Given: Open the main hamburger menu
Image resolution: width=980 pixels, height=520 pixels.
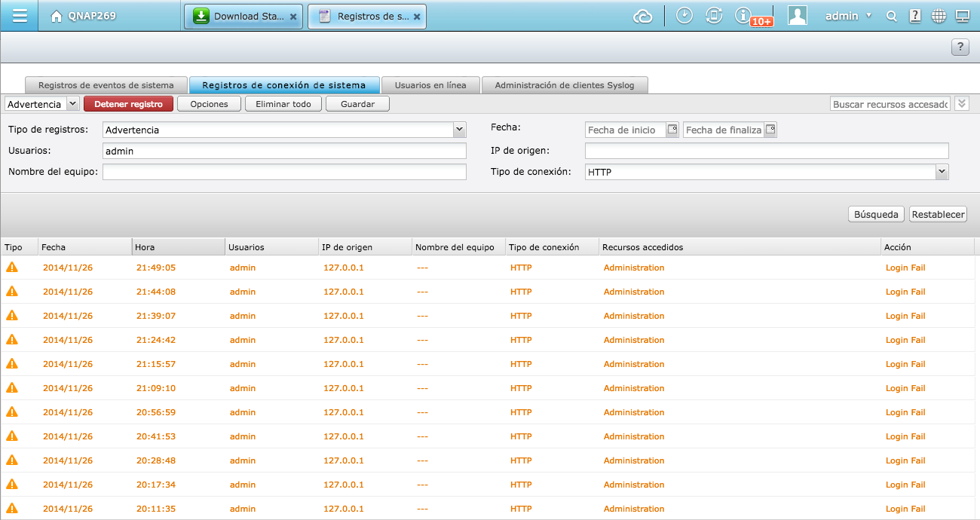Looking at the screenshot, I should pos(20,16).
